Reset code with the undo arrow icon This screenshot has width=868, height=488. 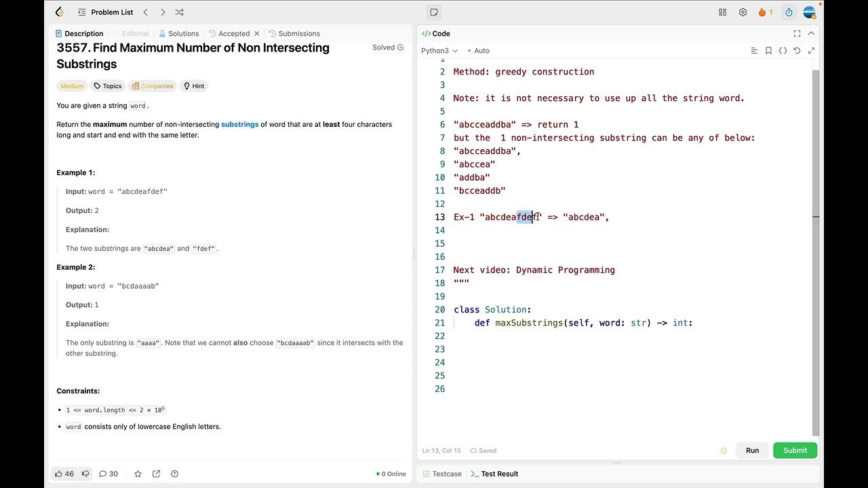pyautogui.click(x=797, y=51)
